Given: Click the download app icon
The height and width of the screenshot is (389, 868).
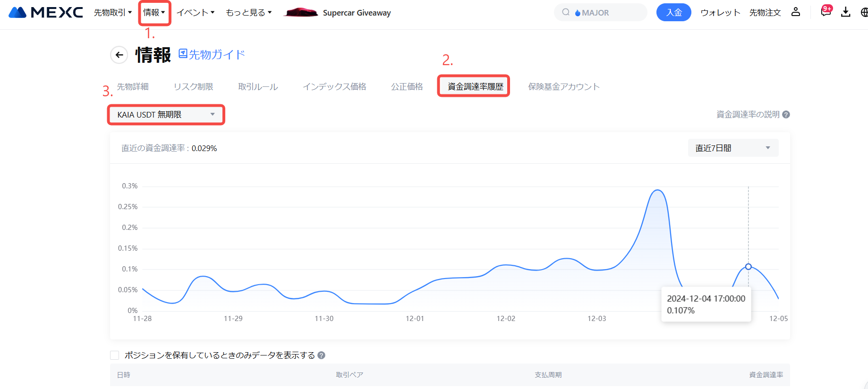Looking at the screenshot, I should point(846,12).
